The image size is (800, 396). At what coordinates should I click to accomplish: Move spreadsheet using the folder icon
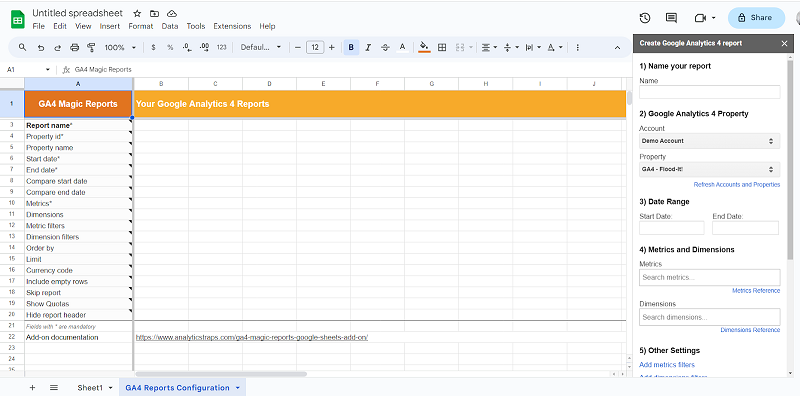[x=154, y=14]
